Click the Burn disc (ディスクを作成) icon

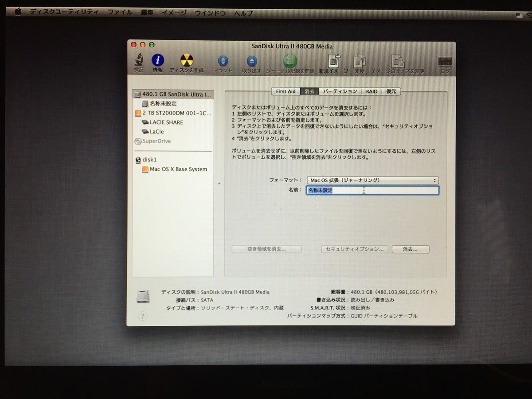(x=187, y=61)
